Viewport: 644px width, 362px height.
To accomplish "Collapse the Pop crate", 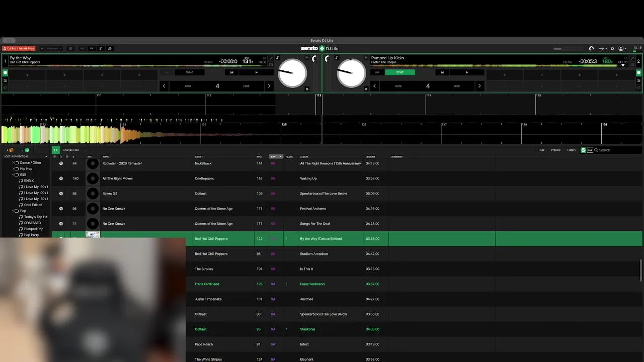I will [13, 211].
